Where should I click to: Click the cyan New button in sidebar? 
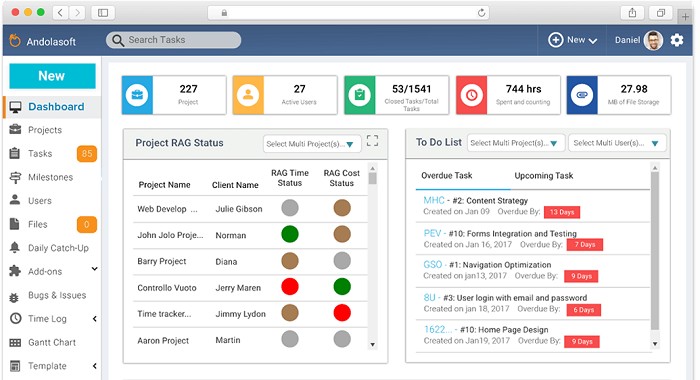[x=52, y=76]
